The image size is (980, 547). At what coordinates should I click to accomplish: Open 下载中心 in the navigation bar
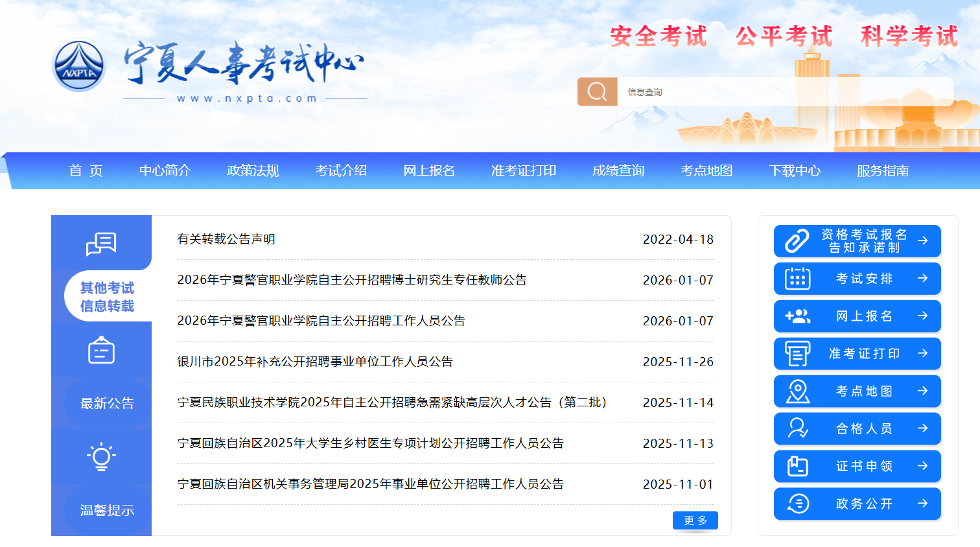click(x=795, y=170)
